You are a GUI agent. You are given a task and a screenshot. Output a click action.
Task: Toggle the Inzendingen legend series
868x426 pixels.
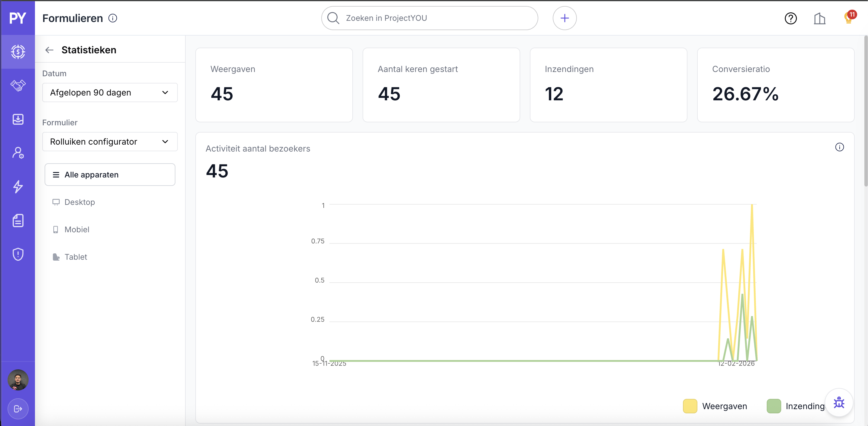point(795,406)
